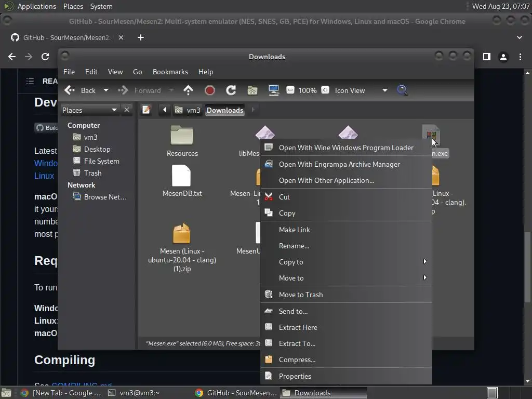Viewport: 532px width, 399px height.
Task: Open the File menu
Action: tap(69, 72)
